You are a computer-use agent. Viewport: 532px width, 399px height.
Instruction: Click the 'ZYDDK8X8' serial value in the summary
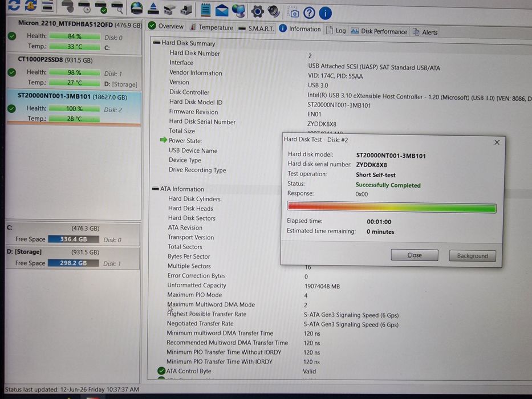pyautogui.click(x=322, y=124)
